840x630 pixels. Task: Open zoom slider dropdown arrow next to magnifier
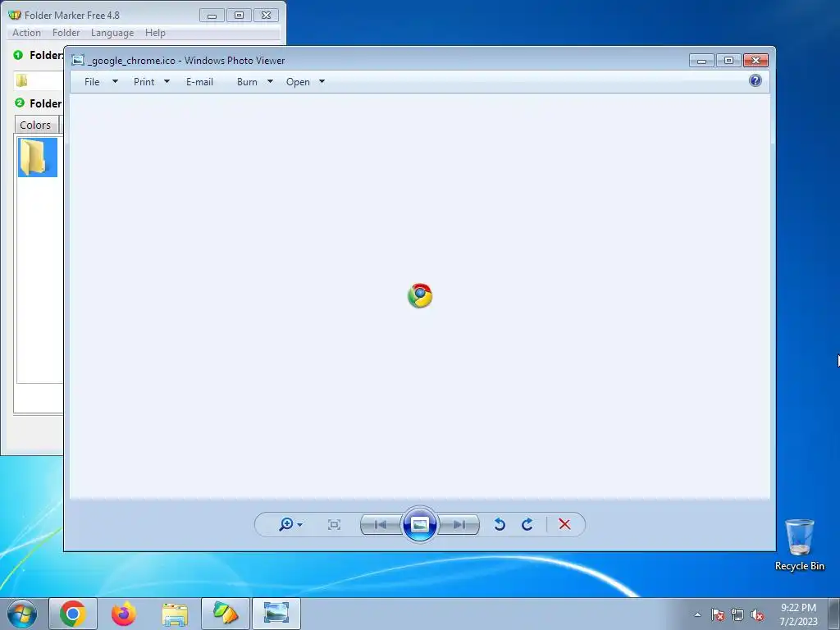click(x=300, y=524)
